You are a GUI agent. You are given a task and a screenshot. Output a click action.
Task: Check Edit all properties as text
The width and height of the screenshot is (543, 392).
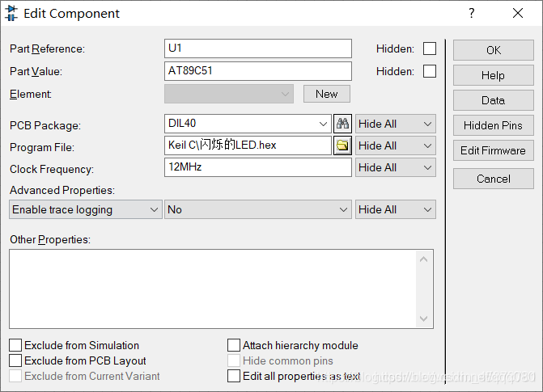click(x=234, y=376)
